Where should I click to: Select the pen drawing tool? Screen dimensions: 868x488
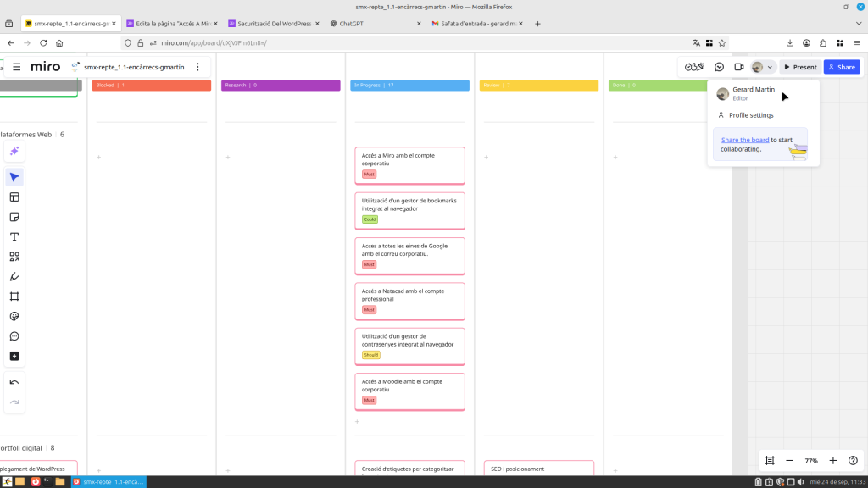14,277
